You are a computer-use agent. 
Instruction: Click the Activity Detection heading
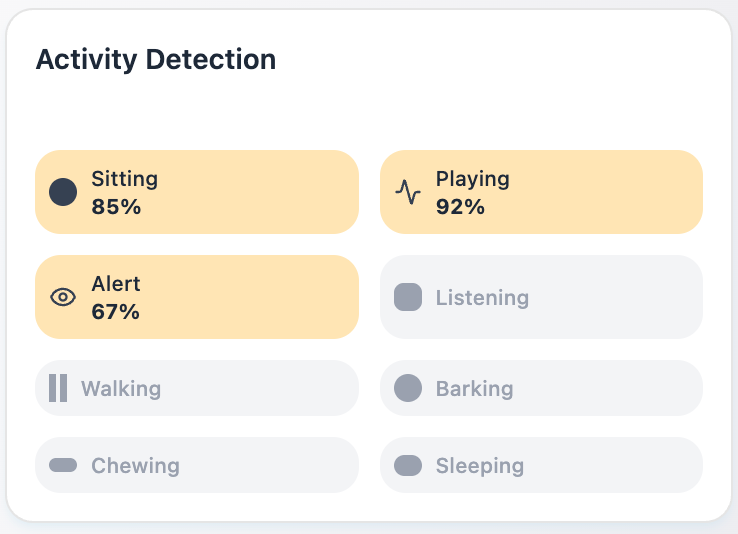click(156, 59)
